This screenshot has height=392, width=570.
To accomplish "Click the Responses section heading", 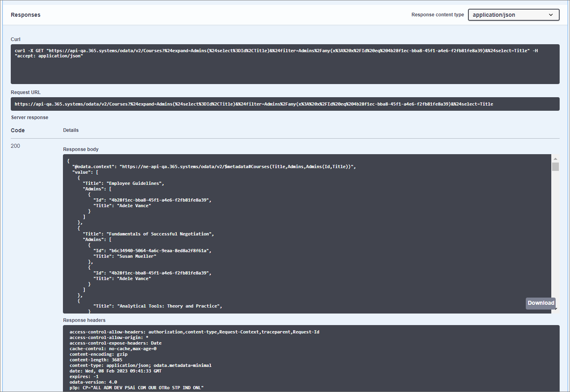I will click(x=25, y=15).
